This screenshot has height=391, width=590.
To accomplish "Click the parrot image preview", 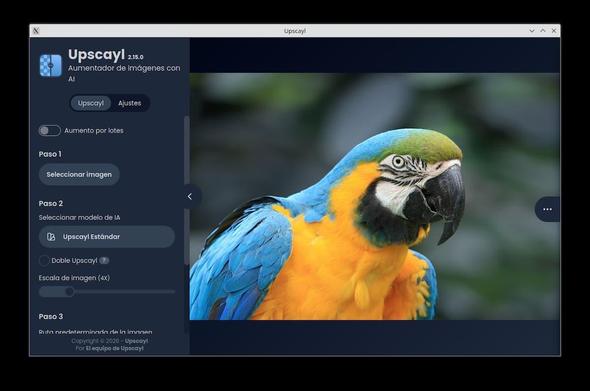I will click(x=374, y=196).
